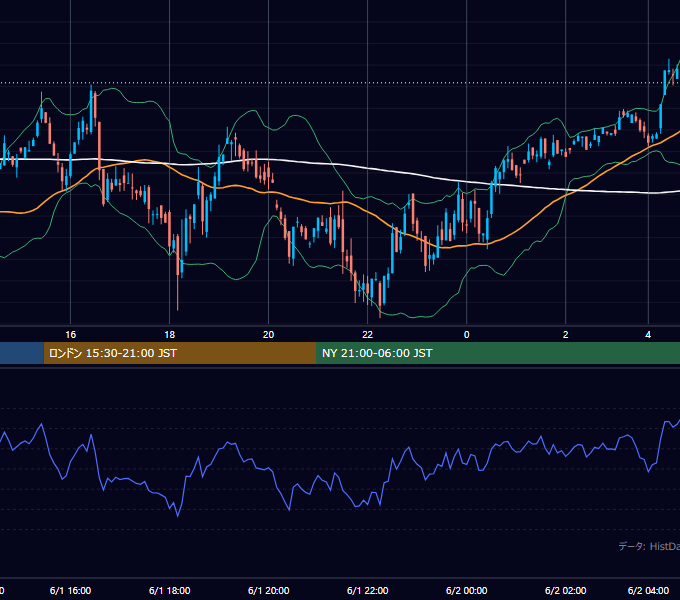The width and height of the screenshot is (680, 600).
Task: Click the '6/1 18:00' date label
Action: point(170,590)
